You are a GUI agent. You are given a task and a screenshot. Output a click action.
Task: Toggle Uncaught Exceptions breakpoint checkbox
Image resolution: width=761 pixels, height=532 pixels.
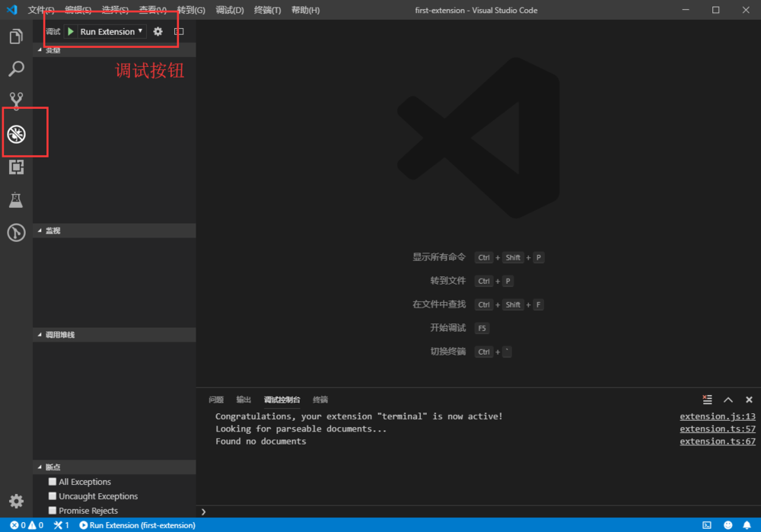coord(53,496)
